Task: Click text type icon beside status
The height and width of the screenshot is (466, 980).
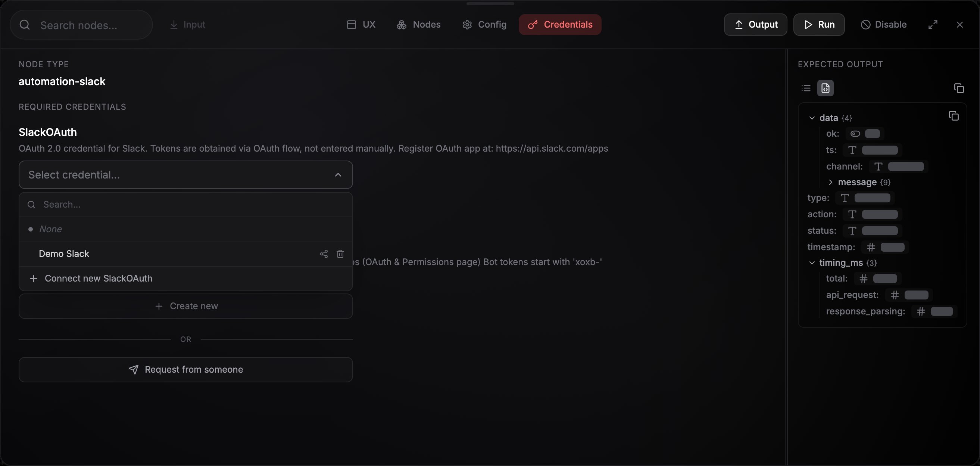Action: point(852,231)
